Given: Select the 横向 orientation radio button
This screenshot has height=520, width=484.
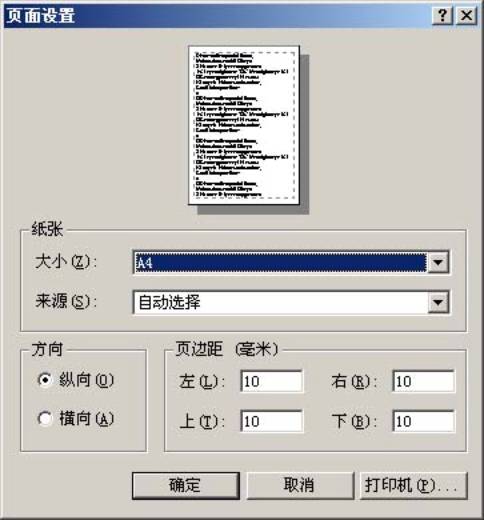Looking at the screenshot, I should [x=45, y=418].
